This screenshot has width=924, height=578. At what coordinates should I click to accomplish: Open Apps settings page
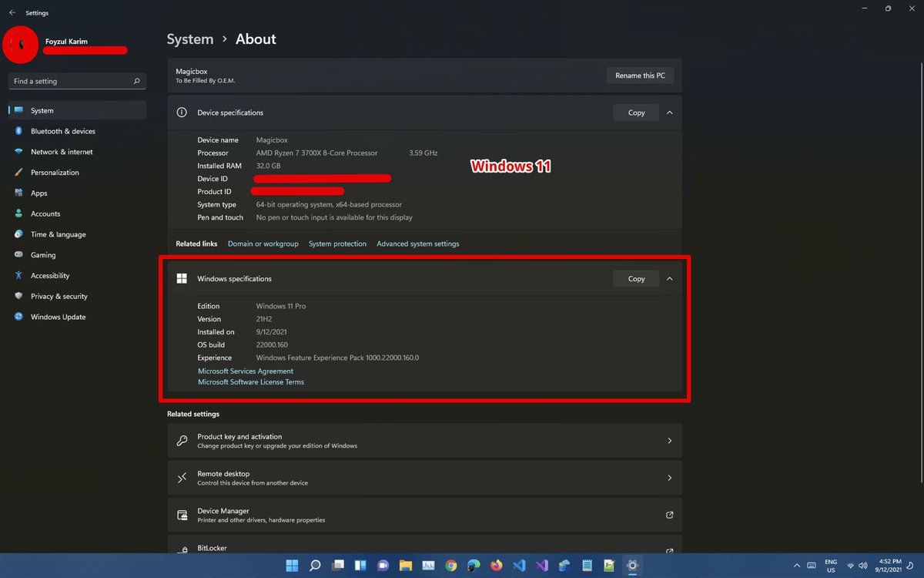pyautogui.click(x=77, y=193)
